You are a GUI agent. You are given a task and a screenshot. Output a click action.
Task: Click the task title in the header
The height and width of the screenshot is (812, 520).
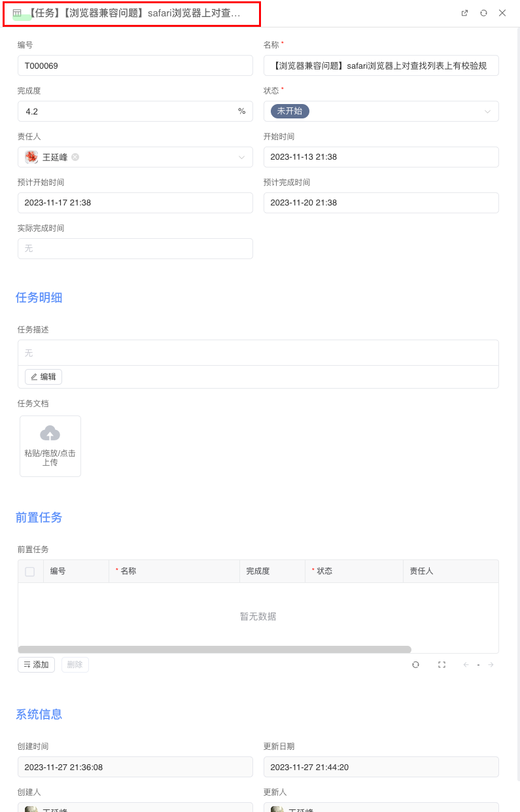click(135, 13)
